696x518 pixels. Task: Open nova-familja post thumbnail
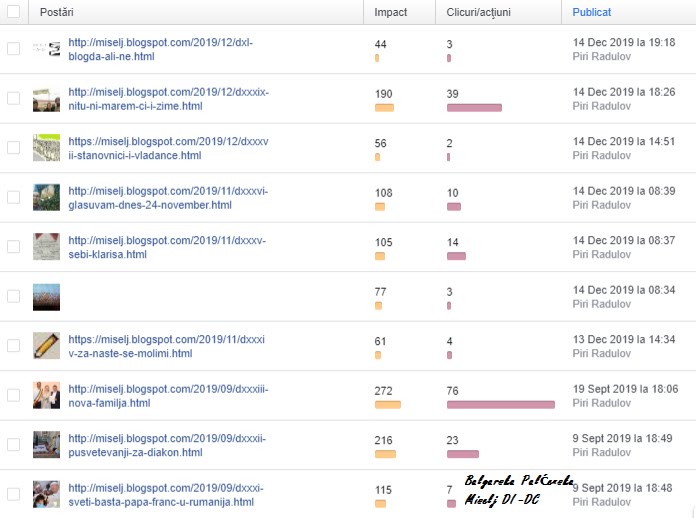[47, 395]
